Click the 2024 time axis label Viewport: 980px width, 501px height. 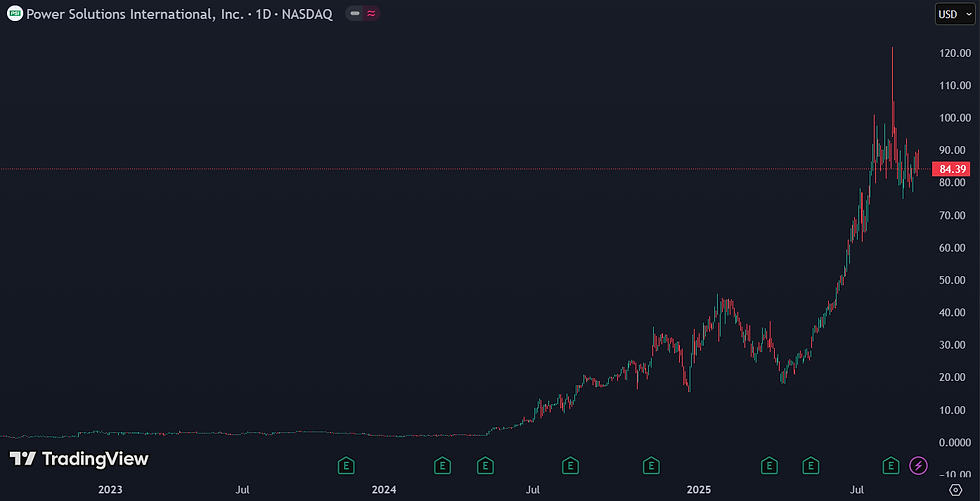(x=384, y=489)
